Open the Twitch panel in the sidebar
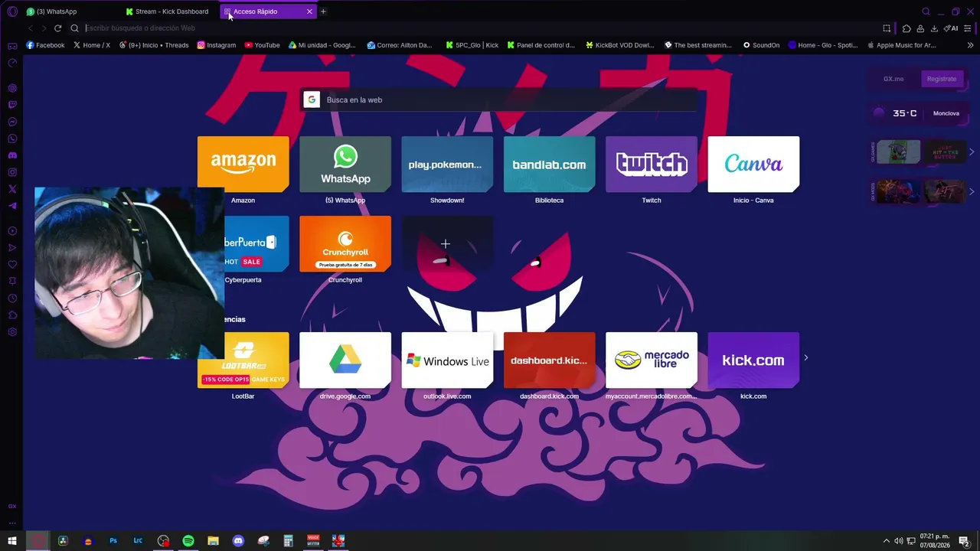Image resolution: width=980 pixels, height=551 pixels. (x=12, y=105)
